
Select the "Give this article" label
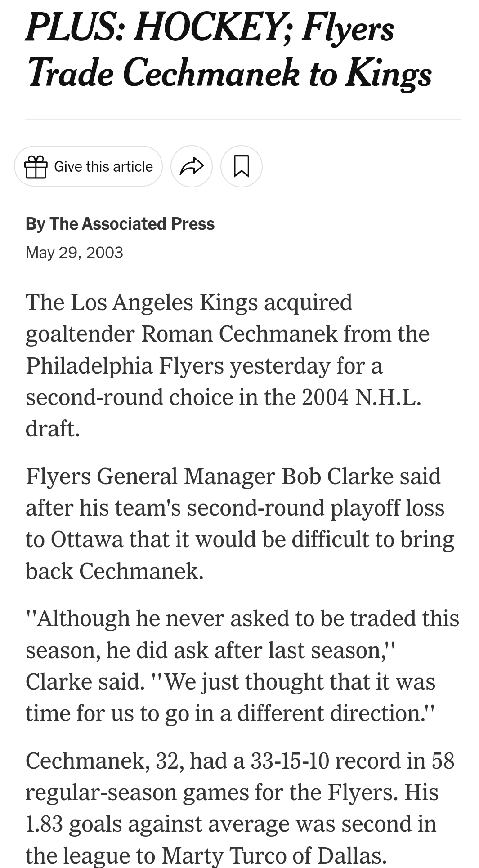pyautogui.click(x=103, y=166)
